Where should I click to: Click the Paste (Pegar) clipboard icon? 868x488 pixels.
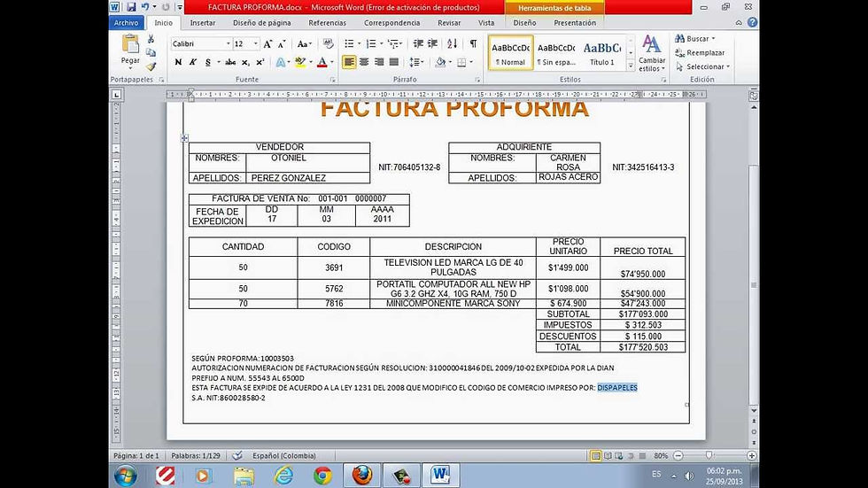pos(130,43)
